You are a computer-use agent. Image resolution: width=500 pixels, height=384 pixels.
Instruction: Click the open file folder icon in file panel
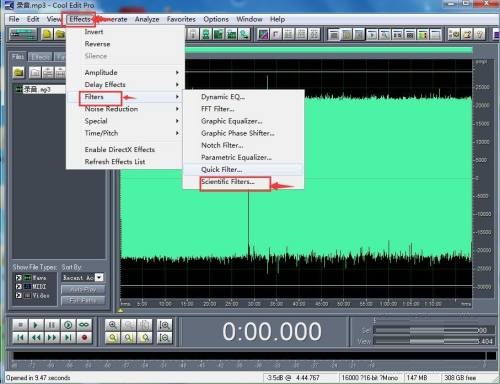pyautogui.click(x=19, y=72)
